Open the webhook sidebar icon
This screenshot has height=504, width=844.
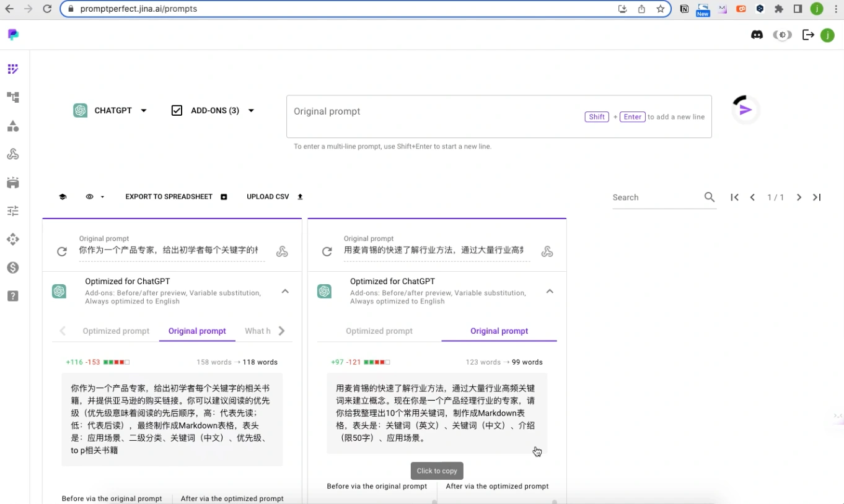13,154
